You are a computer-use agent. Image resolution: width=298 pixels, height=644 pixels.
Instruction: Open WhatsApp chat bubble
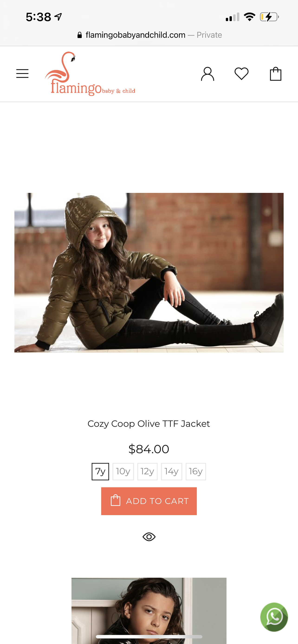tap(274, 617)
